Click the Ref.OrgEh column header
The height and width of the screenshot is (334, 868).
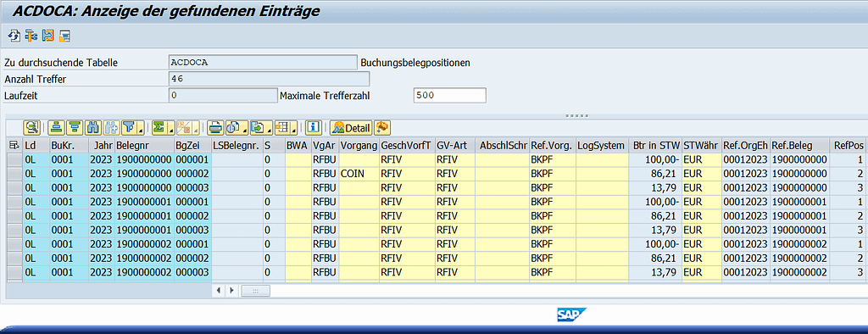pyautogui.click(x=746, y=145)
